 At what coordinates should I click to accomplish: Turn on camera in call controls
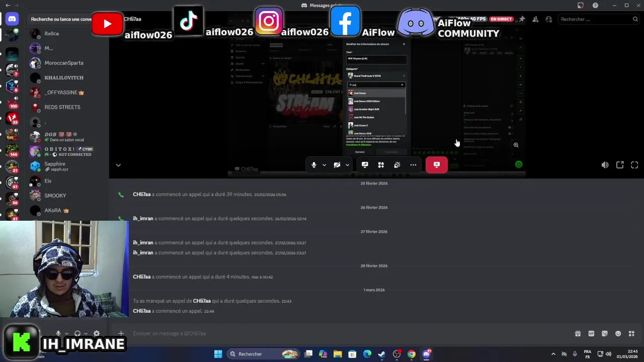[x=337, y=165]
